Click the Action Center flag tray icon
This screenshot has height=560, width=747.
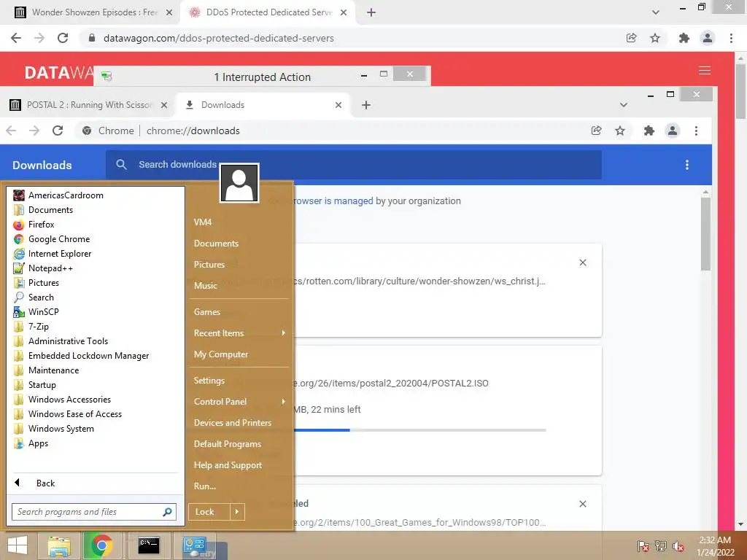pos(643,546)
